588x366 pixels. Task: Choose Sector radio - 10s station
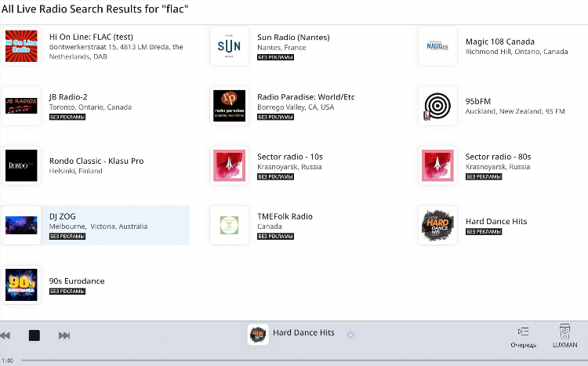pos(303,165)
